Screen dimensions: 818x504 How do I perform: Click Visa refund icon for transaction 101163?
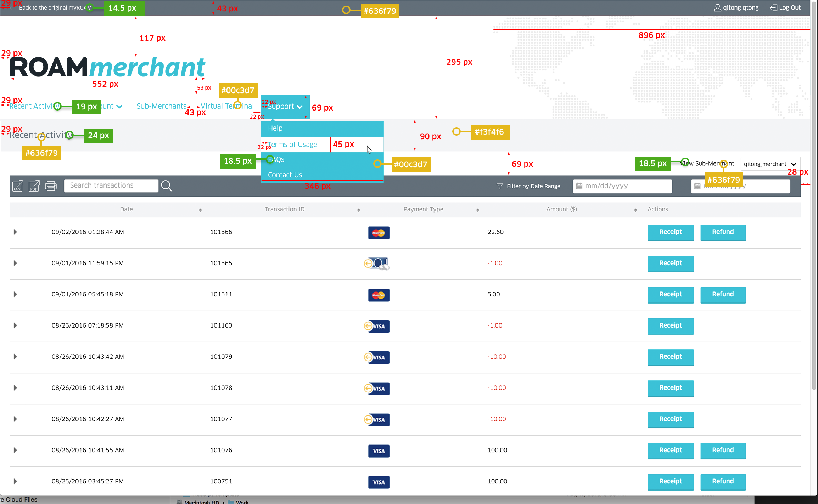tap(376, 326)
